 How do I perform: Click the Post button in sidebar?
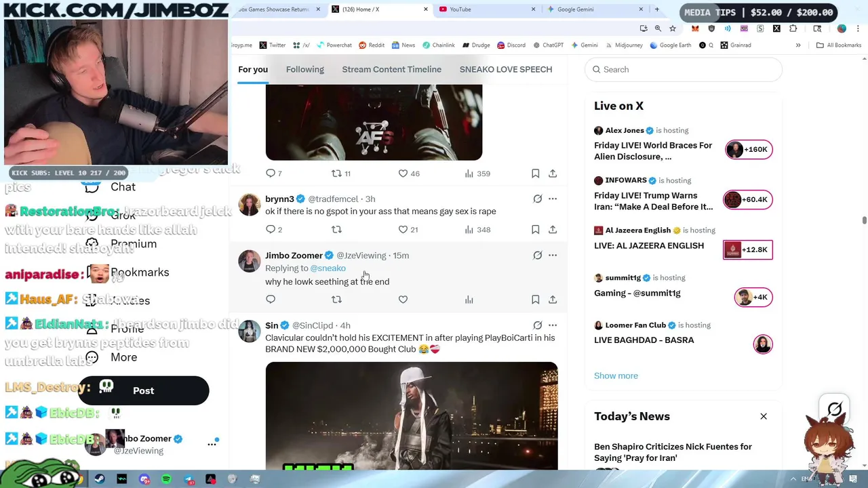coord(143,390)
